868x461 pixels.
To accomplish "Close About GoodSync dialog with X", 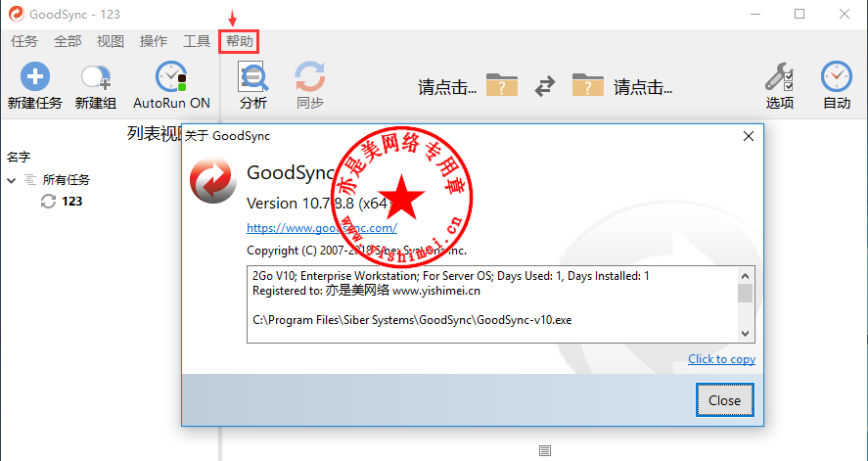I will [749, 136].
